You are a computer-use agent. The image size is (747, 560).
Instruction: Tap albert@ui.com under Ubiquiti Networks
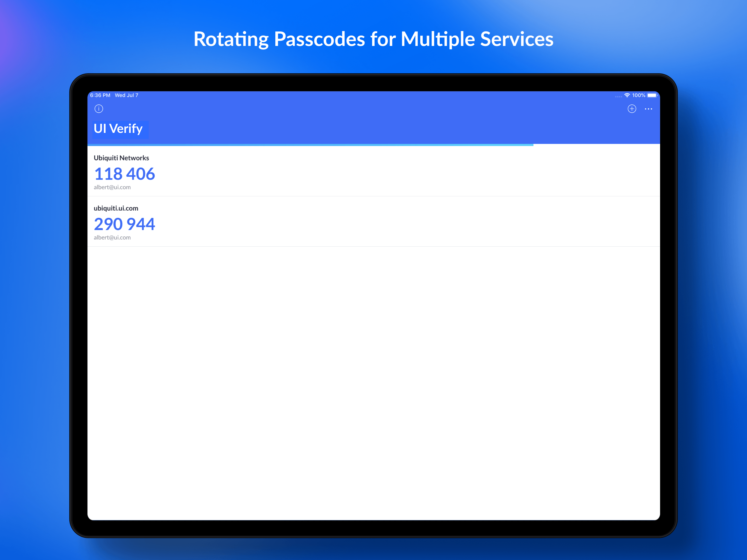[112, 187]
